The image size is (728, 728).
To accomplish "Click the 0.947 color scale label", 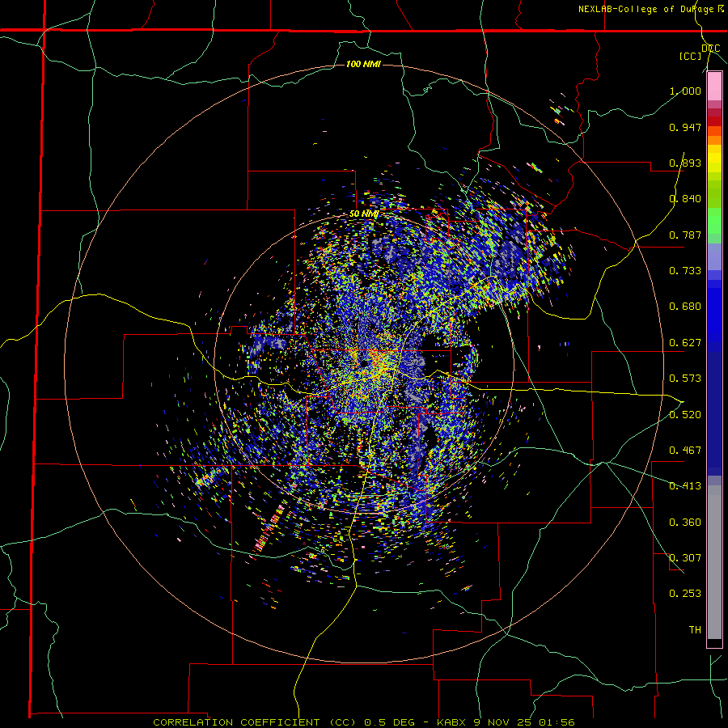I will click(685, 127).
